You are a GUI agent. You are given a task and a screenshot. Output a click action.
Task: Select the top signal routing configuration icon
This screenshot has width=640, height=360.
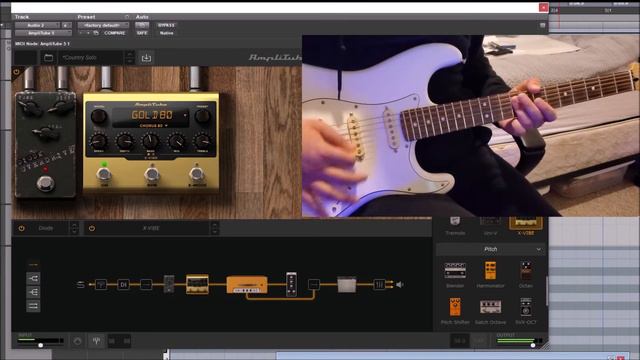33,278
